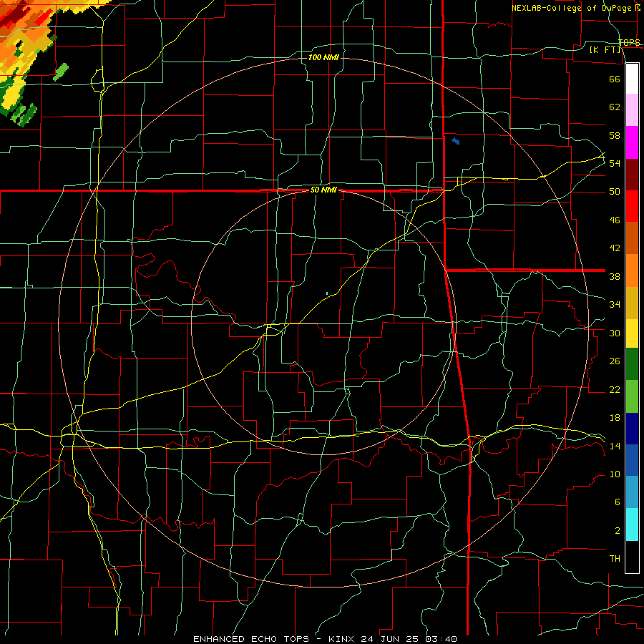Image resolution: width=644 pixels, height=644 pixels.
Task: Click the dark red legend swatch
Action: point(632,175)
